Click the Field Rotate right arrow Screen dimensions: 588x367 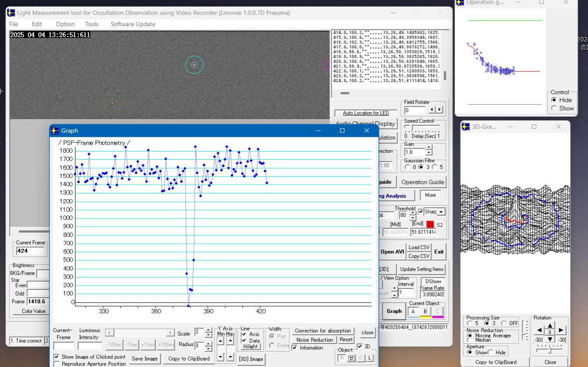pyautogui.click(x=439, y=110)
